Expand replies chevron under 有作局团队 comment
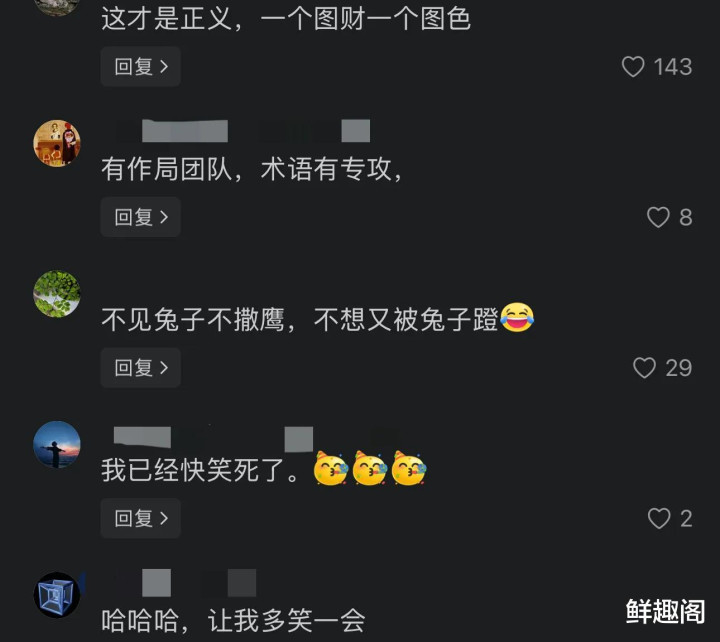Image resolution: width=720 pixels, height=642 pixels. 164,217
